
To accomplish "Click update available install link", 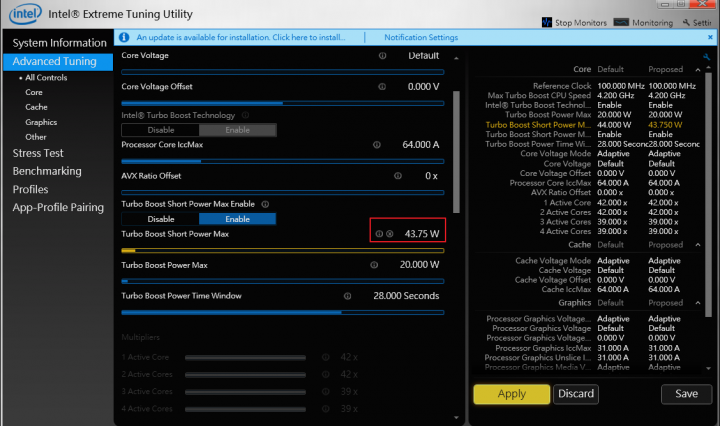I will [241, 37].
